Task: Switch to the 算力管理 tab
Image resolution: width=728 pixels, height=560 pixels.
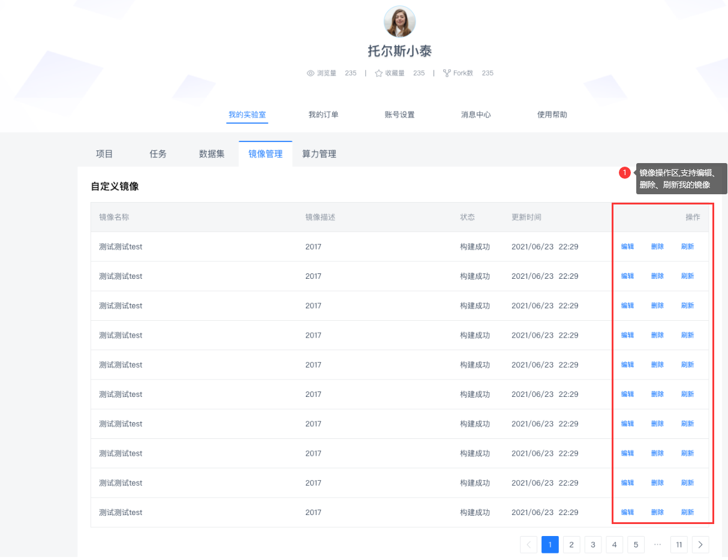Action: tap(319, 154)
